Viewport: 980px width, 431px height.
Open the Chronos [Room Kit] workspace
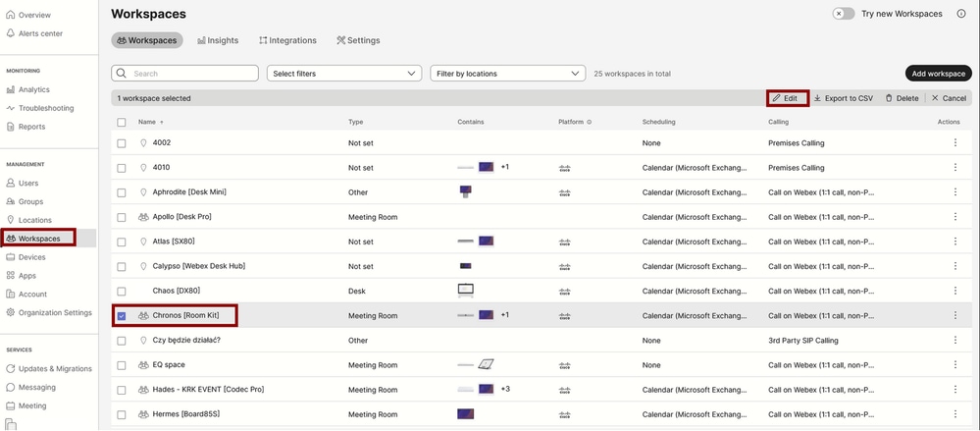tap(185, 315)
